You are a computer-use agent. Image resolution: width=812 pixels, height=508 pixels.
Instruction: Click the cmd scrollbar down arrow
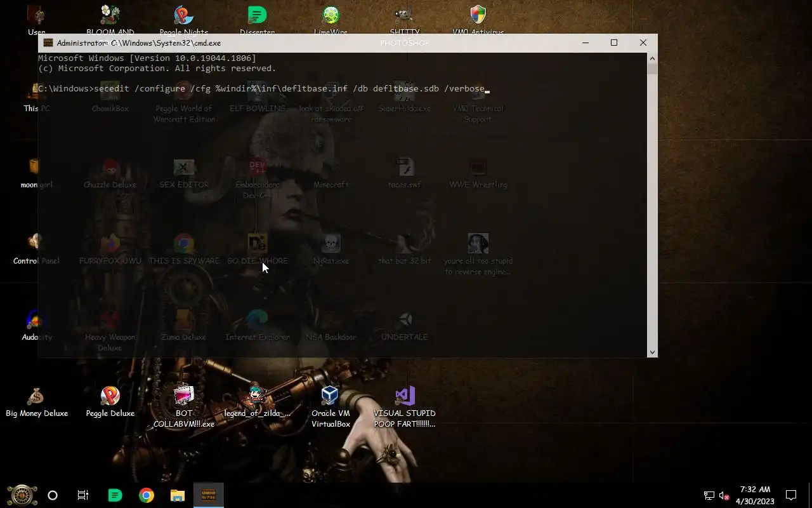(x=652, y=352)
